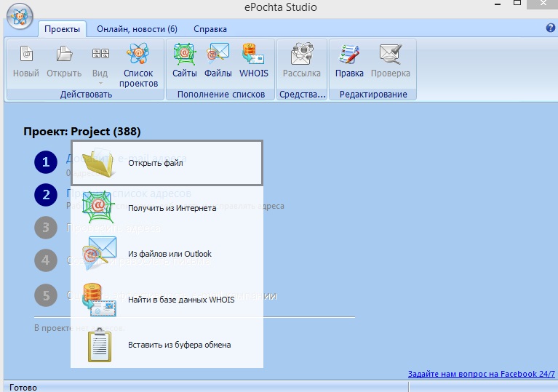This screenshot has height=392, width=558.
Task: Click the ePochta application orb button
Action: [x=20, y=16]
